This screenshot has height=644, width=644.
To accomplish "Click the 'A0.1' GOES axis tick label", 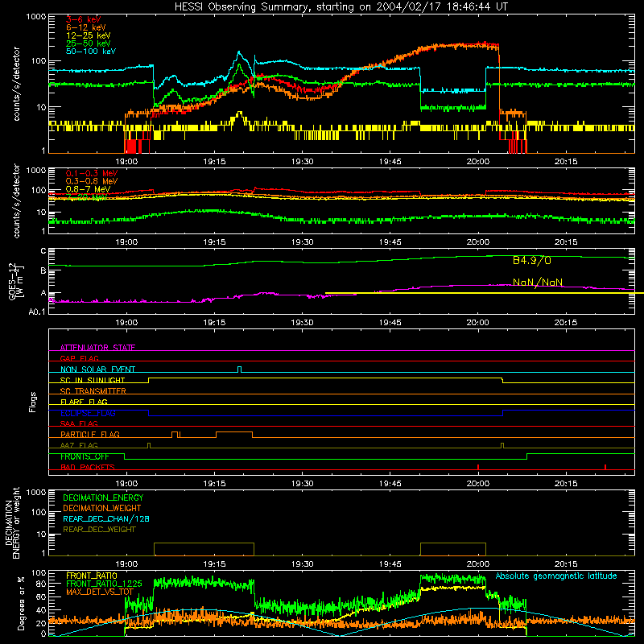I will [37, 312].
